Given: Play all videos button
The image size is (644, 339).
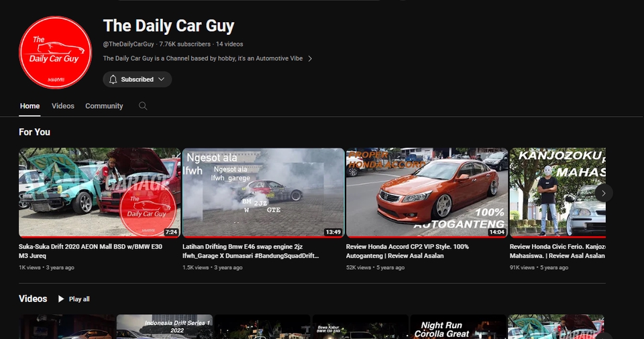Looking at the screenshot, I should (x=74, y=299).
